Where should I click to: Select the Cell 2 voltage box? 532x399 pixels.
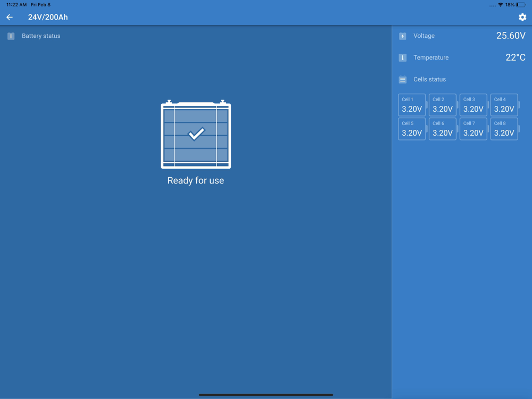coord(443,105)
